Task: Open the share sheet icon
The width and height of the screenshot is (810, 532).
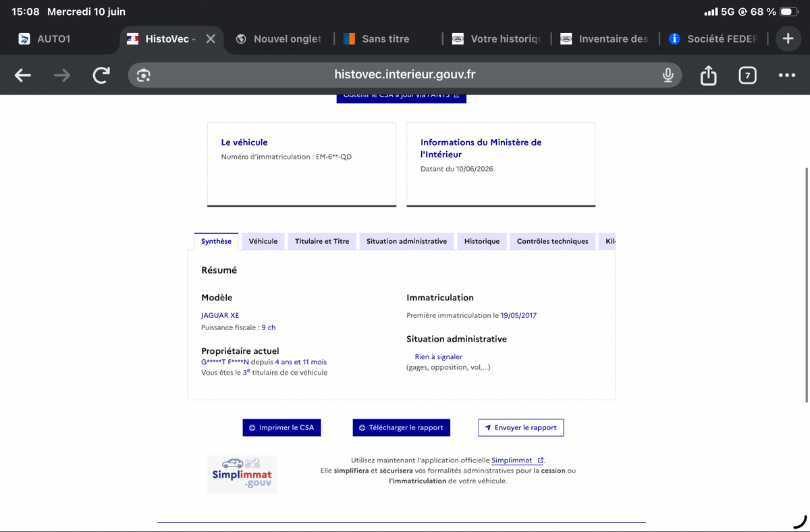Action: 708,75
